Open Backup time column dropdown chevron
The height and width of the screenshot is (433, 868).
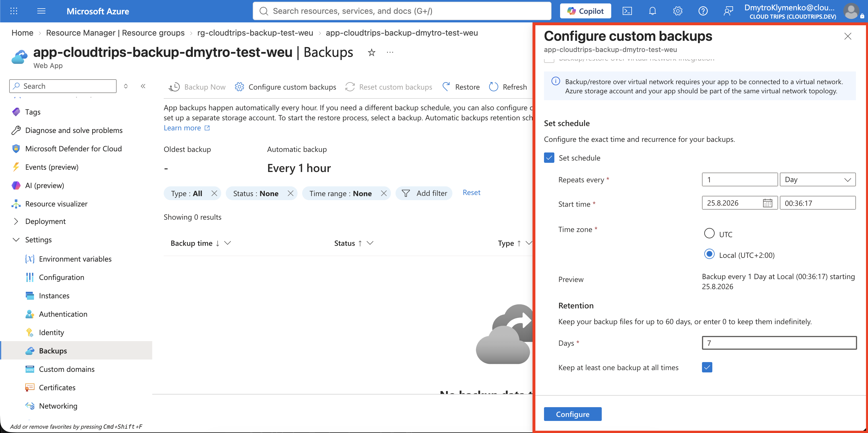228,243
